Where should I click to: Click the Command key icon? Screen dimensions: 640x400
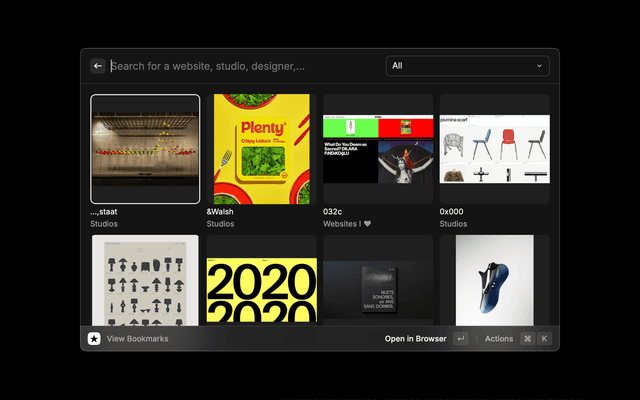click(527, 339)
